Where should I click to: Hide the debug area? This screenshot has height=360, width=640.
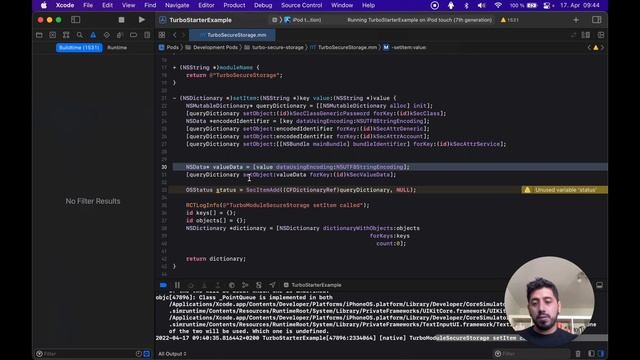(599, 285)
